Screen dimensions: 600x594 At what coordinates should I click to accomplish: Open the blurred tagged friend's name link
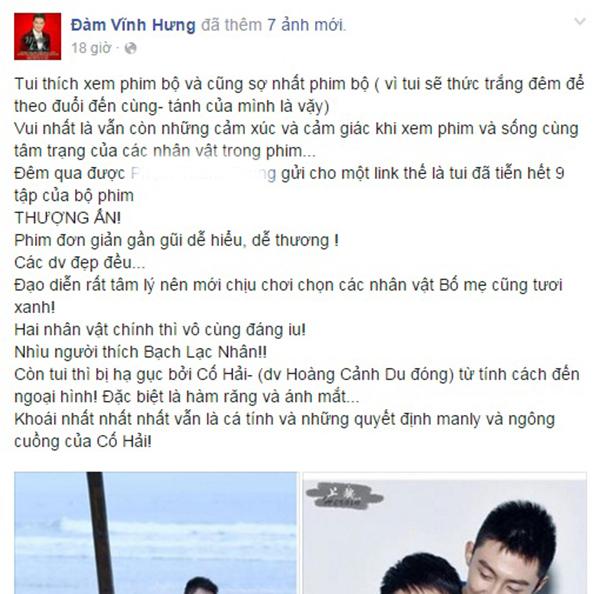coord(203,173)
